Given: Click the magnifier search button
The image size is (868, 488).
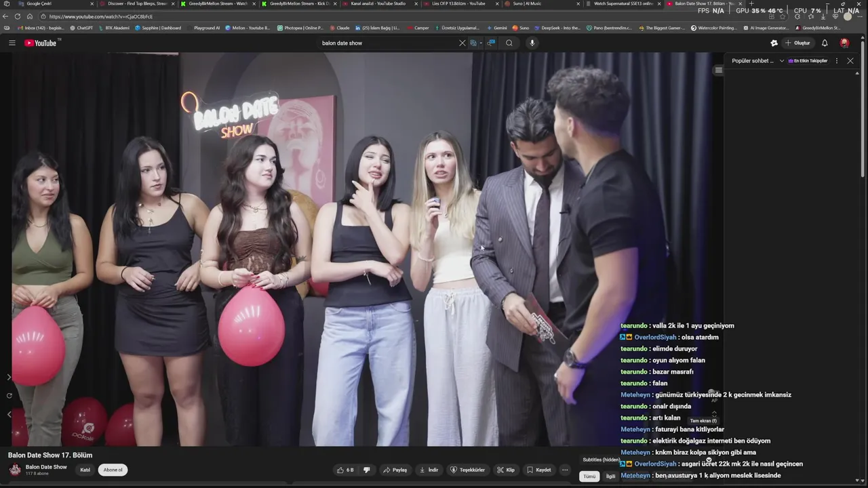Looking at the screenshot, I should tap(509, 43).
